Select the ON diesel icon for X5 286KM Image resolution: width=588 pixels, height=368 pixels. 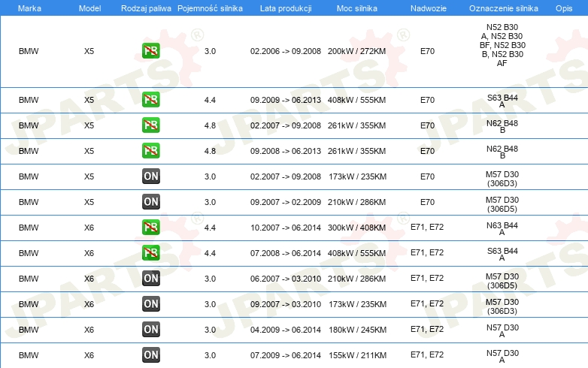[x=150, y=202]
